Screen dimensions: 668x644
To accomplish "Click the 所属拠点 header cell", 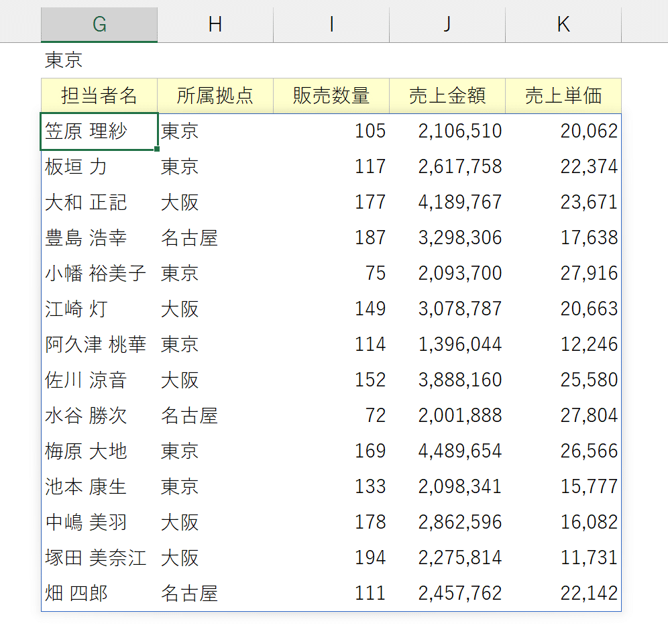I will click(x=215, y=95).
